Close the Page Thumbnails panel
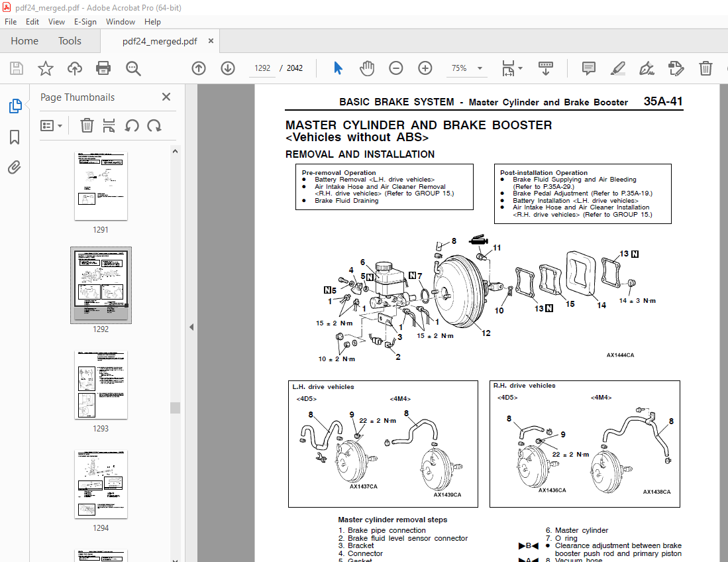This screenshot has height=562, width=728. [166, 97]
